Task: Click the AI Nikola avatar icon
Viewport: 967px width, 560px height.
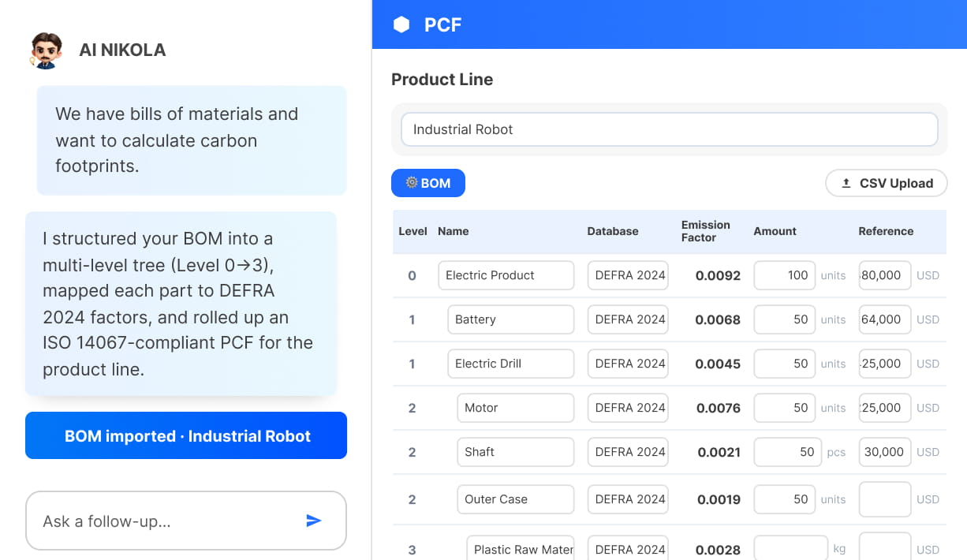Action: tap(45, 50)
